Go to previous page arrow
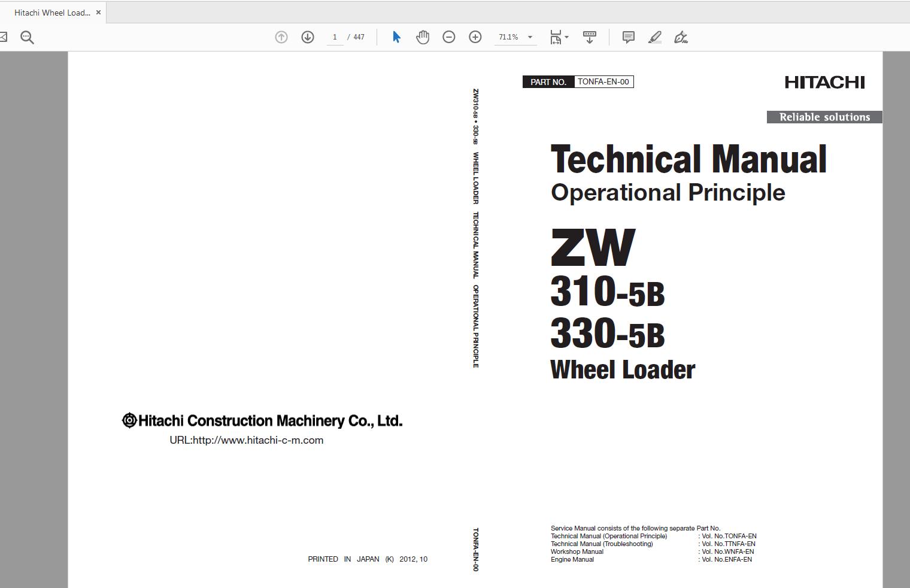 [281, 37]
